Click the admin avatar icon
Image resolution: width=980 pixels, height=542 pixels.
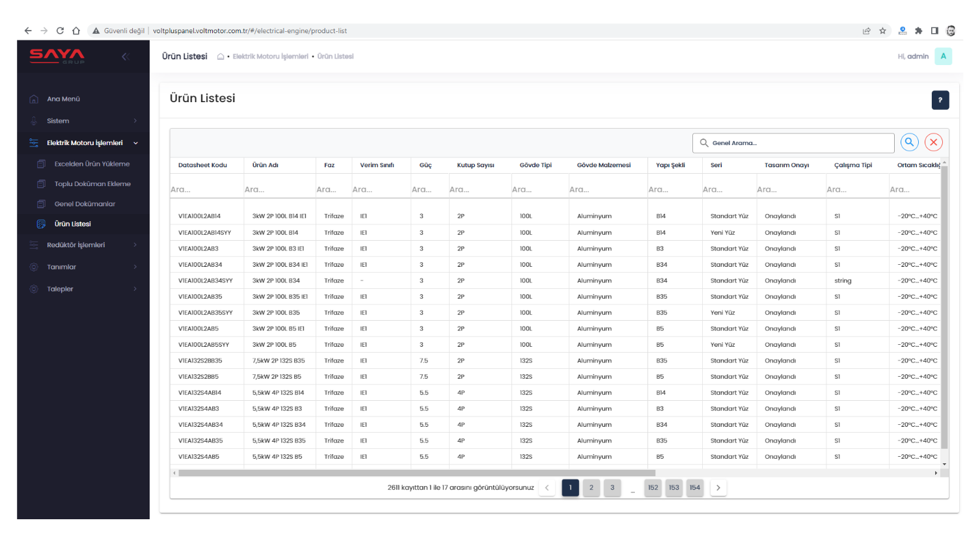pos(943,57)
